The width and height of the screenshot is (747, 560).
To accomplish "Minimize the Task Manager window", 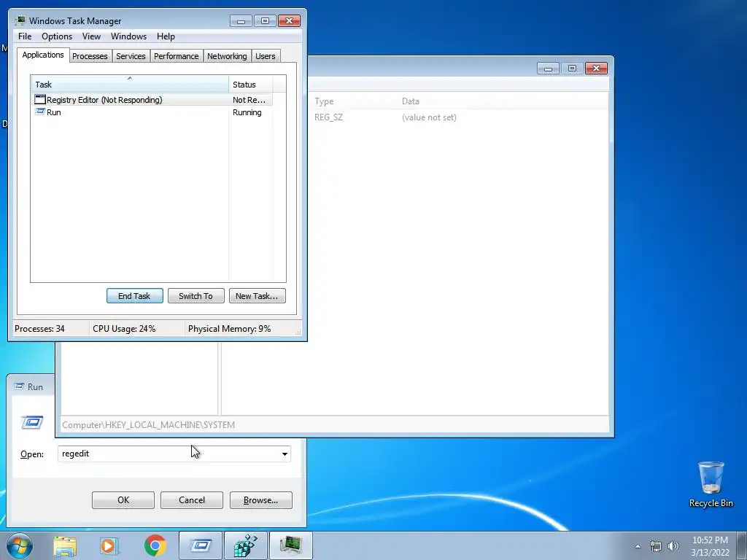I will [241, 21].
